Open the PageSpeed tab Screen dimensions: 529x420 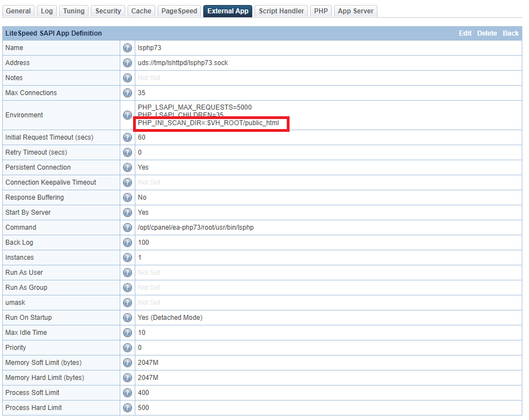pyautogui.click(x=179, y=11)
